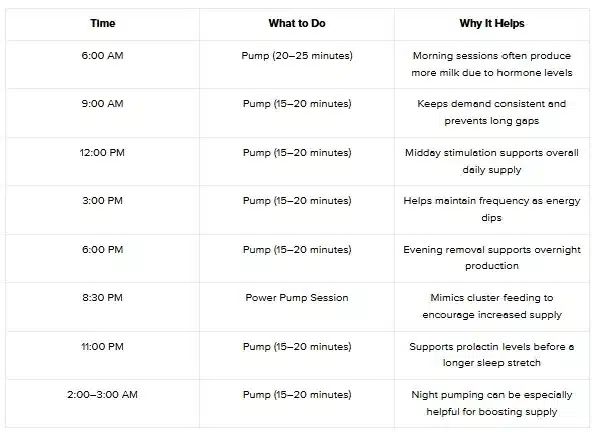Click the "Pump (20–25 minutes)" cell

[x=297, y=55]
